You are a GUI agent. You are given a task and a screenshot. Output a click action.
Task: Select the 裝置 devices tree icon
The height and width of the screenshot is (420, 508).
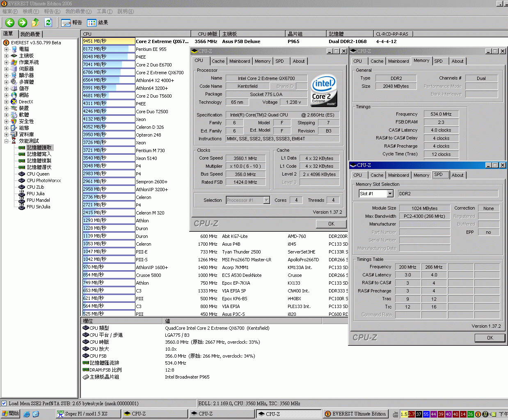click(x=14, y=108)
